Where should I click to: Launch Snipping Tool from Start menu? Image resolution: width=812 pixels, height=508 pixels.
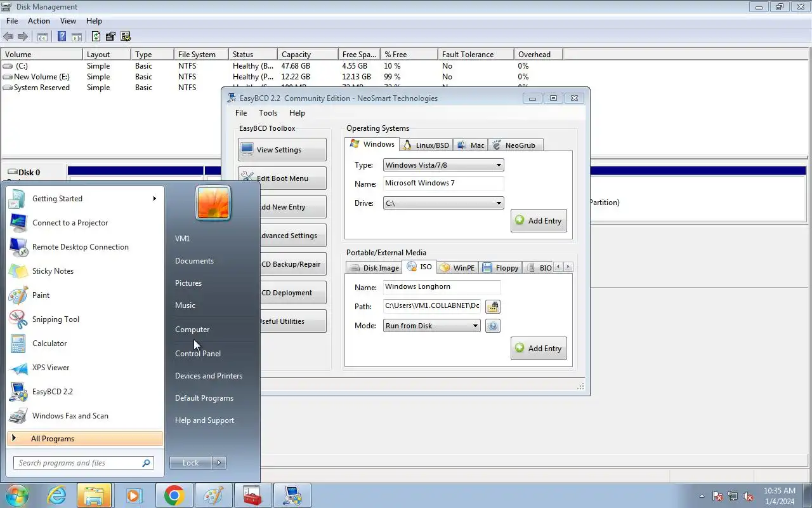pyautogui.click(x=85, y=319)
